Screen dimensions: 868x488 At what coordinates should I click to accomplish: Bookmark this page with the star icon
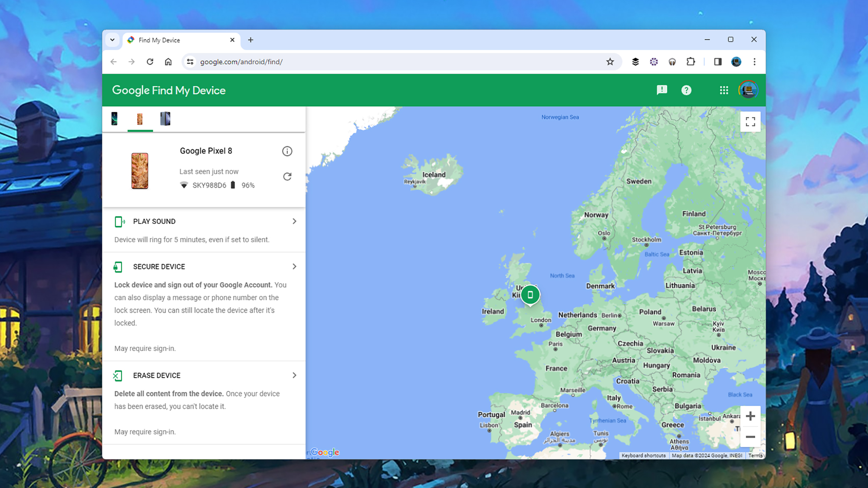[x=610, y=62]
